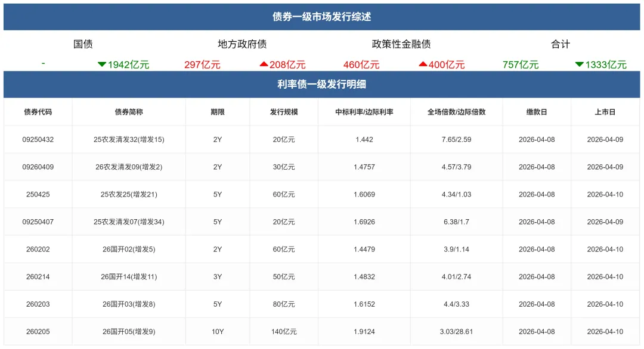Viewport: 644px width, 349px height.
Task: Select bond code 09250432 in the table
Action: (x=37, y=139)
